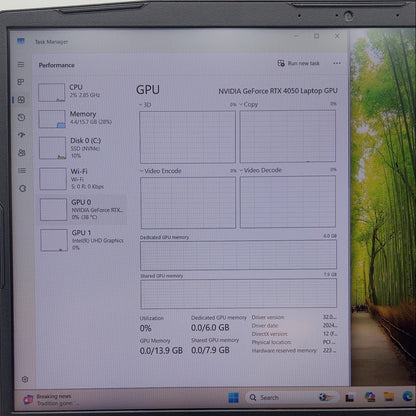Screen dimensions: 416x416
Task: Open the Video Decode graph dropdown
Action: [261, 170]
